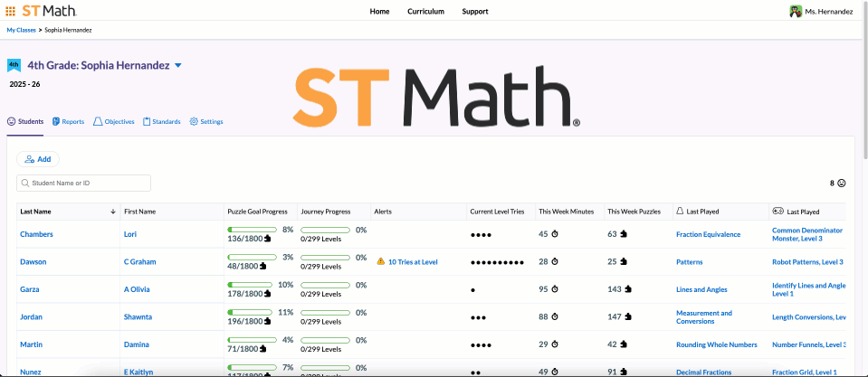Viewport: 868px width, 377px height.
Task: Switch to the Reports tab
Action: pyautogui.click(x=68, y=121)
